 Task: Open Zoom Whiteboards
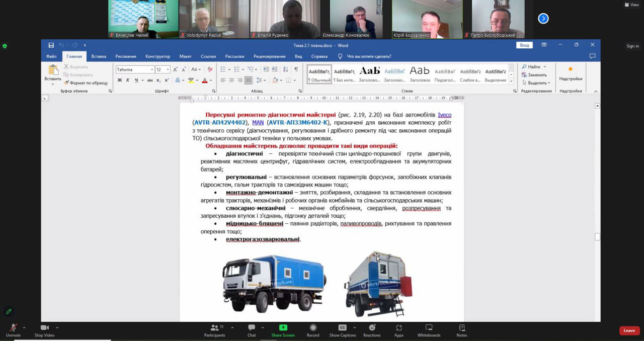[429, 330]
